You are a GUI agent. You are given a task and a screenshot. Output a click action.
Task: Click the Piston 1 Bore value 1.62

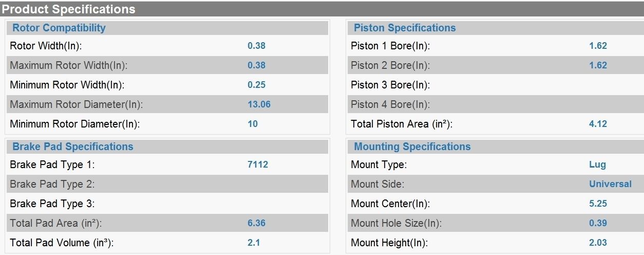click(x=598, y=46)
